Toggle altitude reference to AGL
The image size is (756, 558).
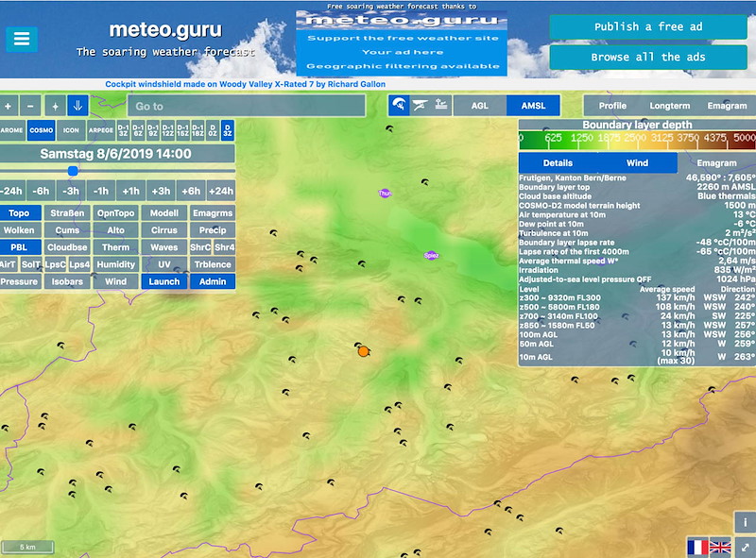click(480, 106)
